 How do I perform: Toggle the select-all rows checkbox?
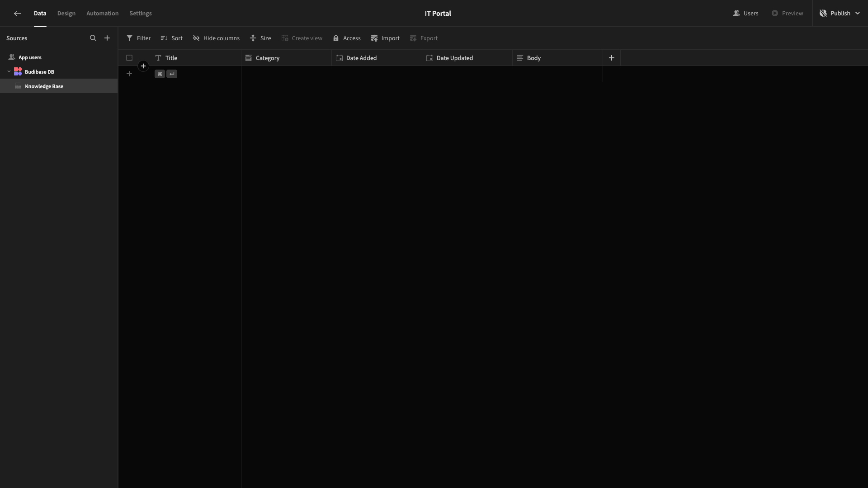coord(129,58)
